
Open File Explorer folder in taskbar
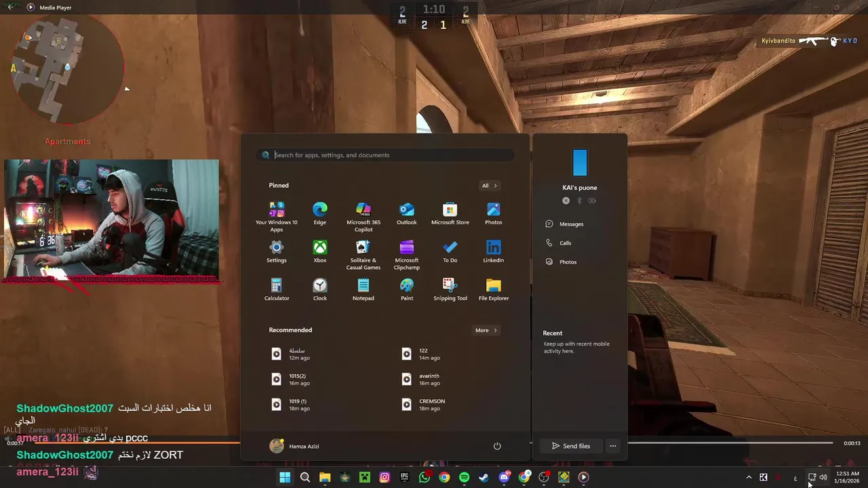pos(325,477)
